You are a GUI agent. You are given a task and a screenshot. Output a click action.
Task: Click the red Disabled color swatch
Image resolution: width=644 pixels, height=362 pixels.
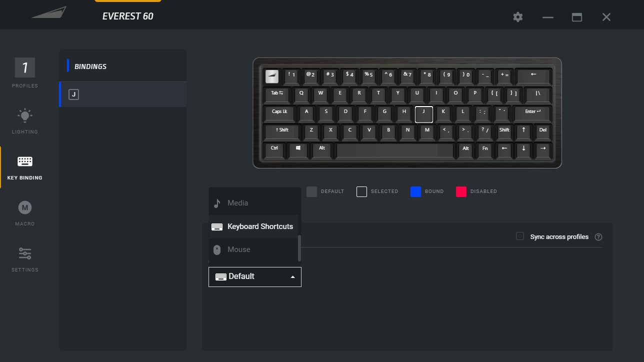(461, 191)
